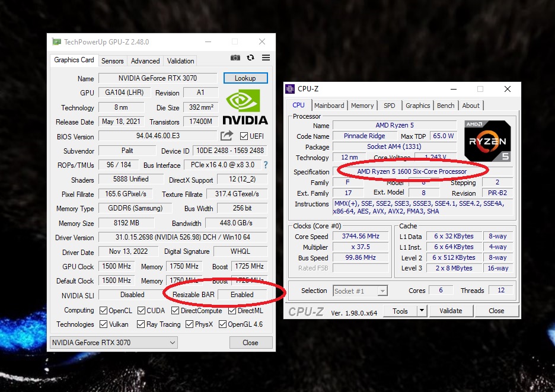Toggle the OpenGL 4.6 checkbox
The width and height of the screenshot is (555, 392).
point(222,324)
